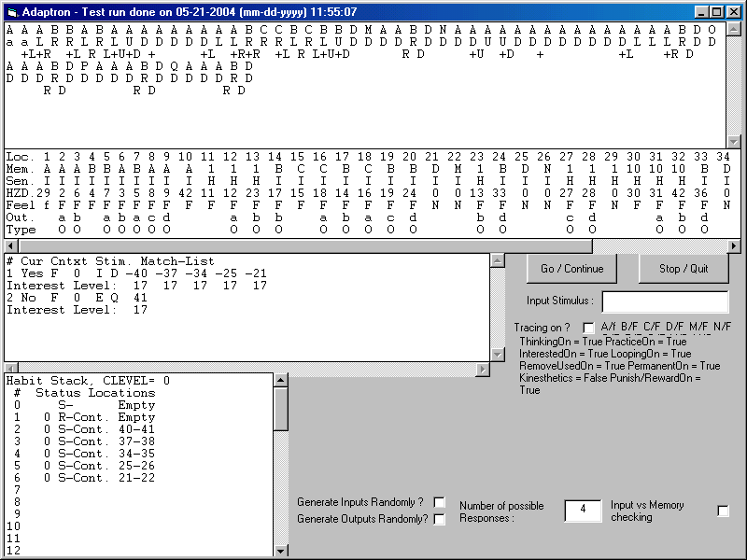Focus the Input Stimulus text field
This screenshot has width=747, height=560.
point(665,301)
